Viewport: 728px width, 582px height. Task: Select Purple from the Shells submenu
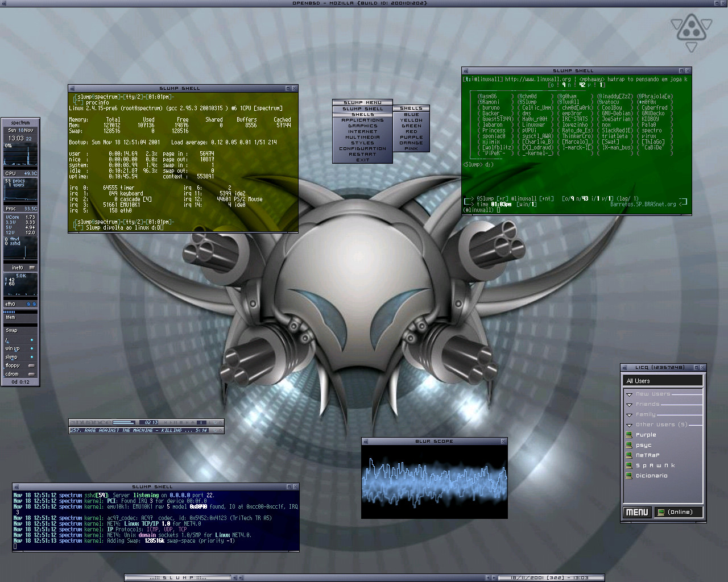click(x=411, y=137)
